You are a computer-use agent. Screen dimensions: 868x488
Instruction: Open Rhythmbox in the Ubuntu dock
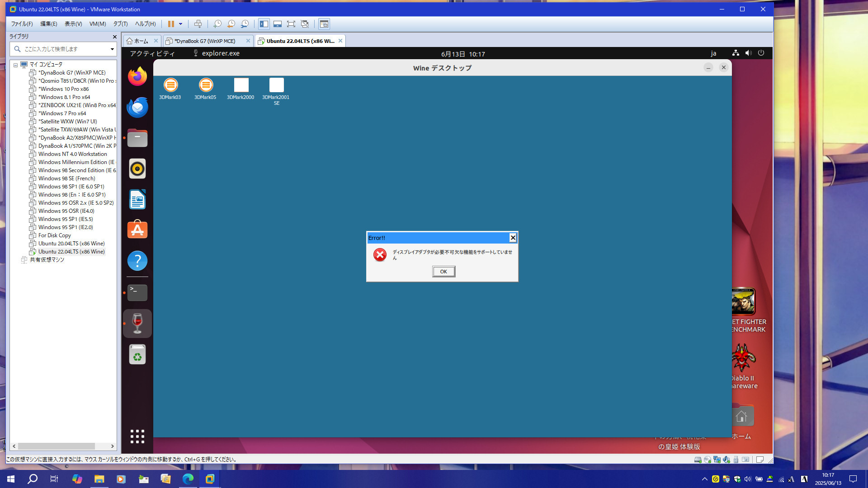point(137,169)
